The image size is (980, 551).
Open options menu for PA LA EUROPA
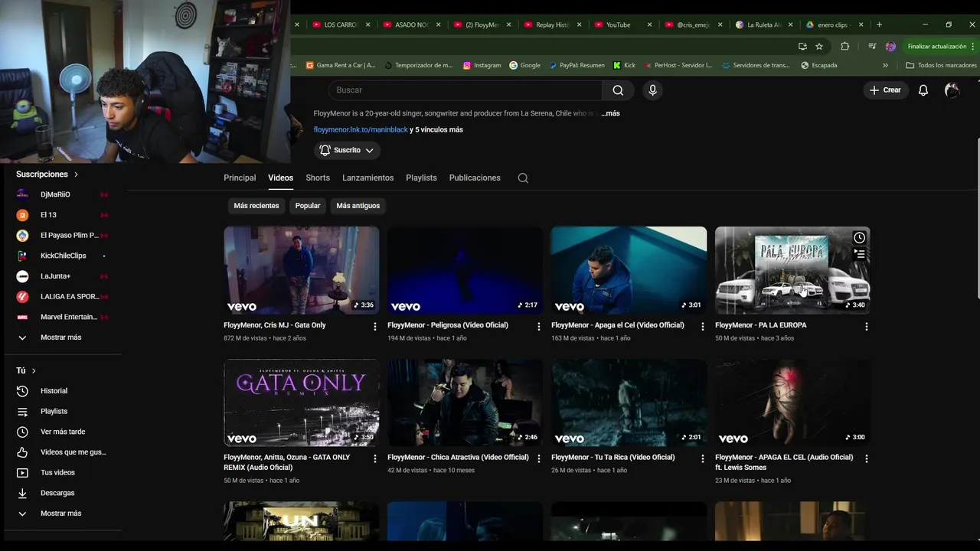click(x=866, y=327)
